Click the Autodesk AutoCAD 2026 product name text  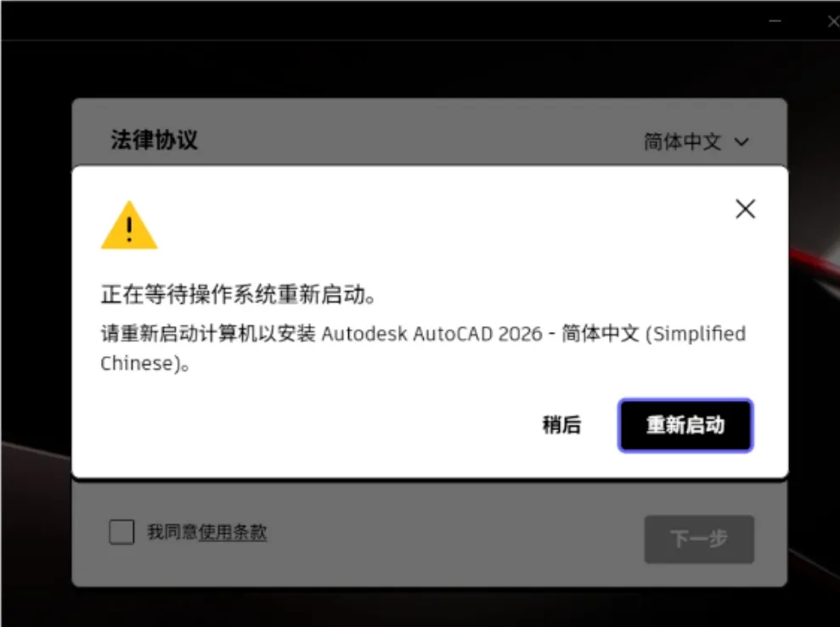pos(431,334)
